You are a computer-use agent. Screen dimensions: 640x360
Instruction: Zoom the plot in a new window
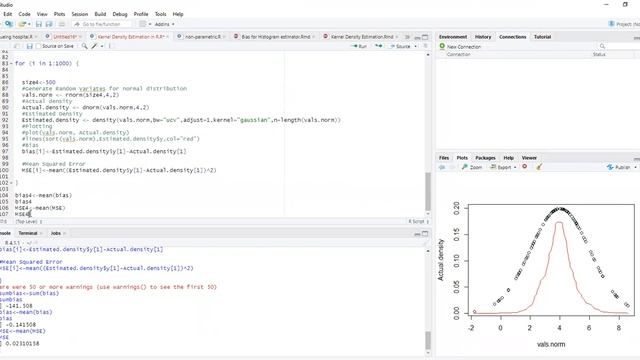(x=472, y=167)
